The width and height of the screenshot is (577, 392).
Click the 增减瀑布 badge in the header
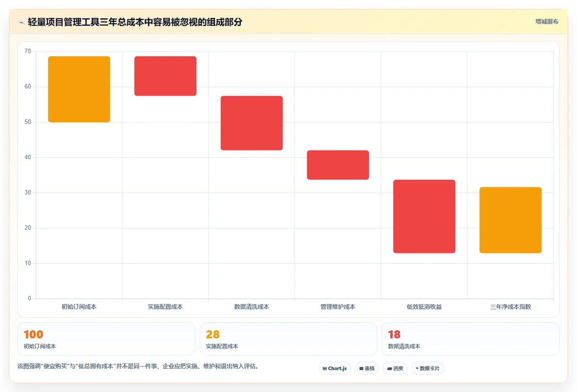547,21
